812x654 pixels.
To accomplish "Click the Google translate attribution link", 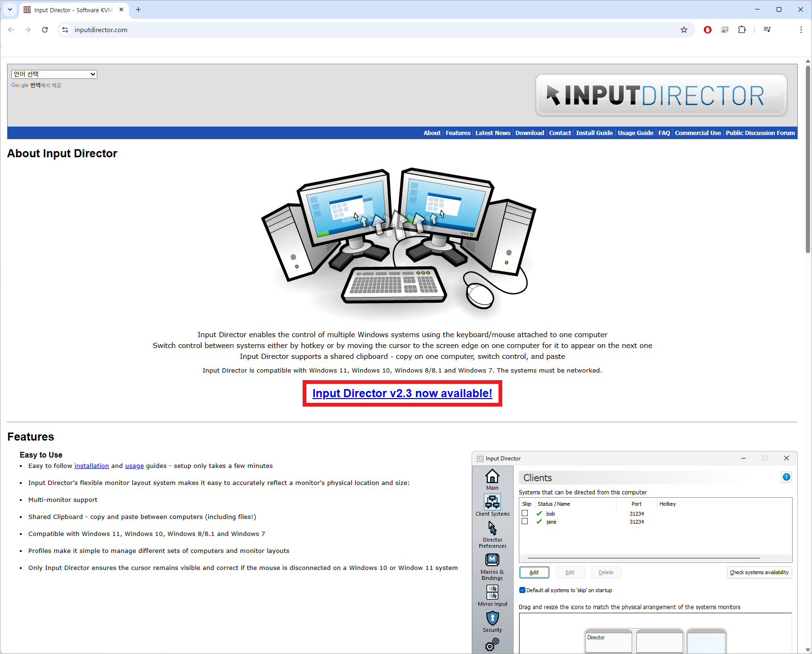I will pos(36,85).
